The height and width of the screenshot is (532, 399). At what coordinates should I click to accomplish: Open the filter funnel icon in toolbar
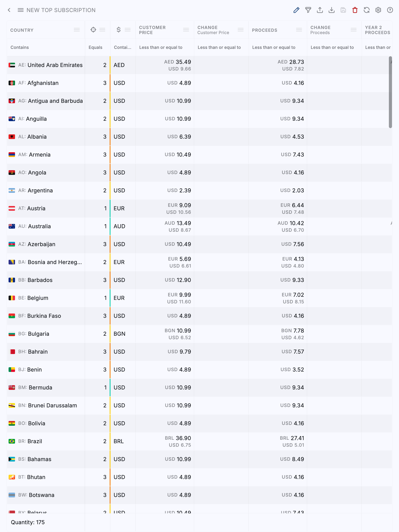pyautogui.click(x=308, y=10)
